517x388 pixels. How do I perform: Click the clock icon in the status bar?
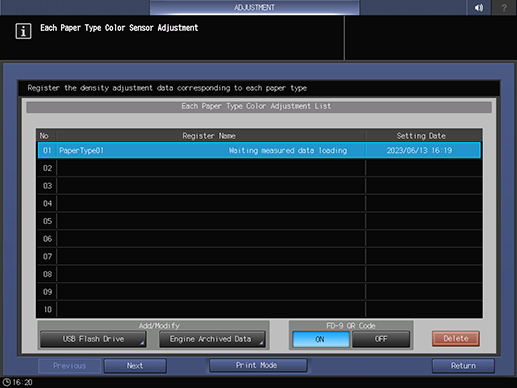[6, 382]
